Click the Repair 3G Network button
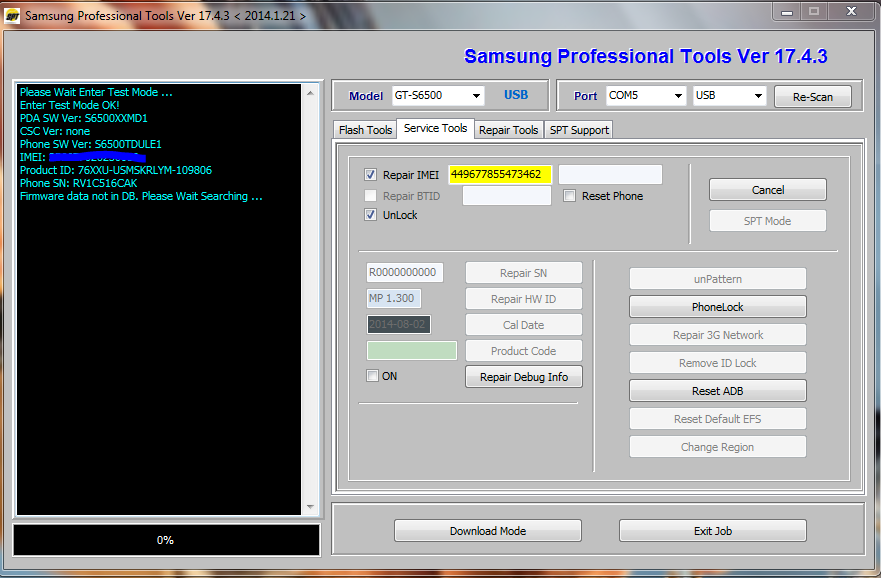881x578 pixels. point(717,335)
